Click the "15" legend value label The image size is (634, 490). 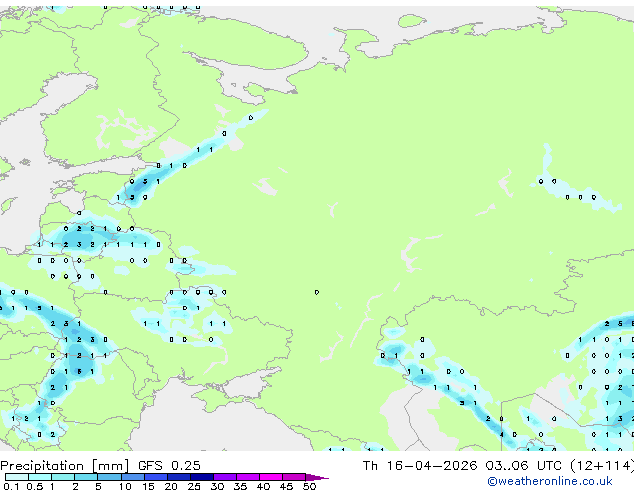point(148,486)
